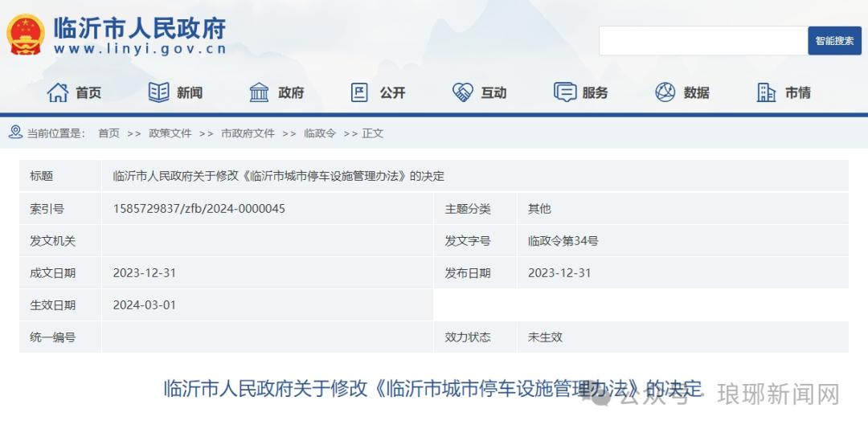868x429 pixels.
Task: Open the 服务 nav menu item
Action: (x=595, y=93)
